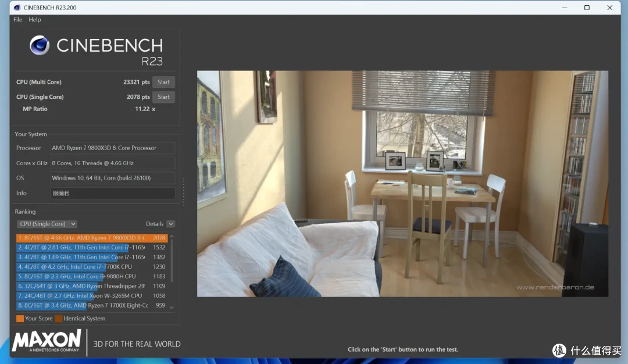The height and width of the screenshot is (364, 628).
Task: Maximize the Cinebench window
Action: point(587,8)
